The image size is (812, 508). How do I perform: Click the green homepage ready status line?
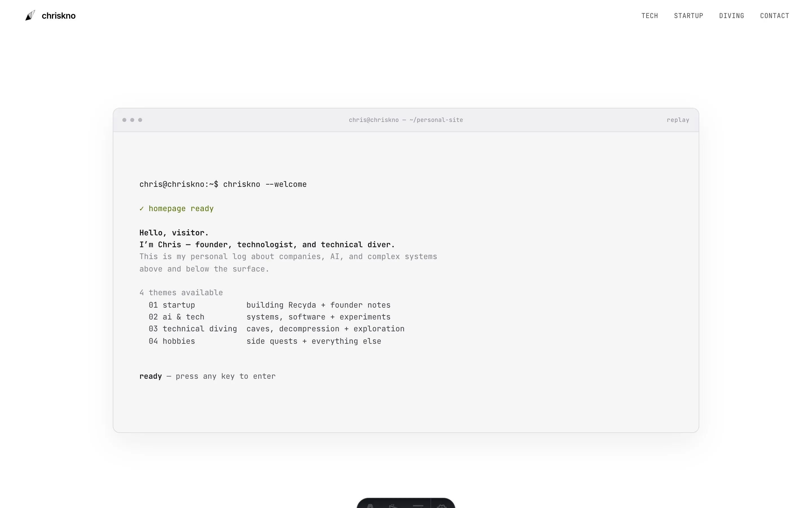[176, 209]
